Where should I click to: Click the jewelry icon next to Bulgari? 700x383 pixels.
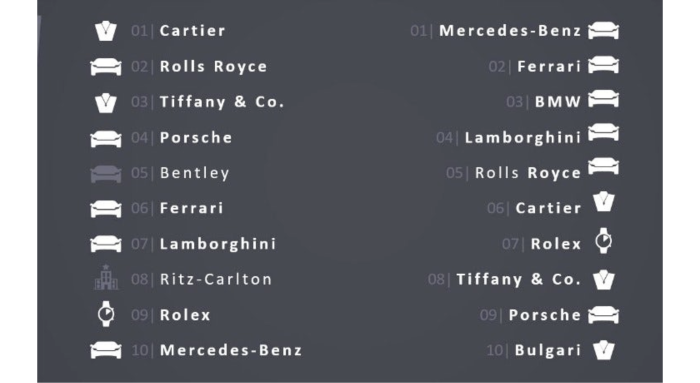(x=604, y=350)
